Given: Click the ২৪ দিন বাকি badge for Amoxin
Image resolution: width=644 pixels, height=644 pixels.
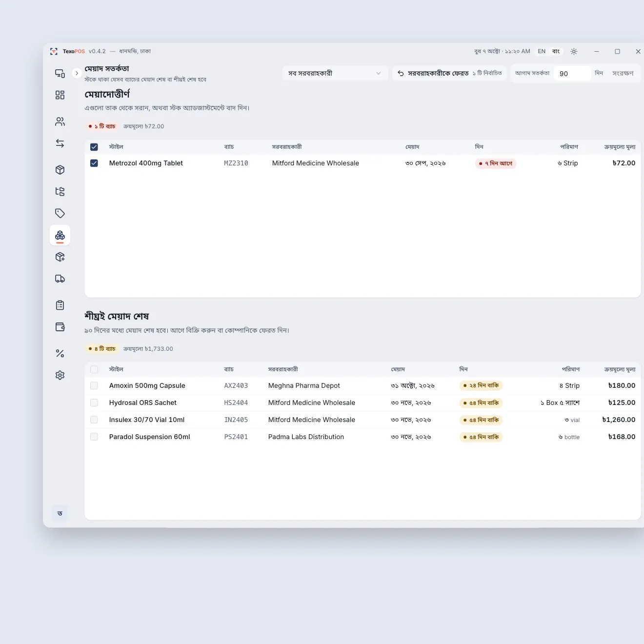Looking at the screenshot, I should [x=481, y=385].
